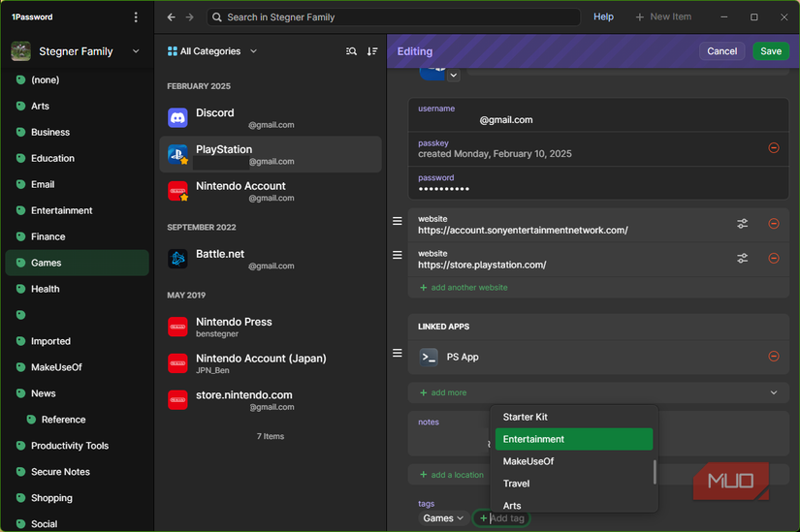The image size is (800, 532).
Task: Click the three-dot menu beside 1Password title
Action: (136, 17)
